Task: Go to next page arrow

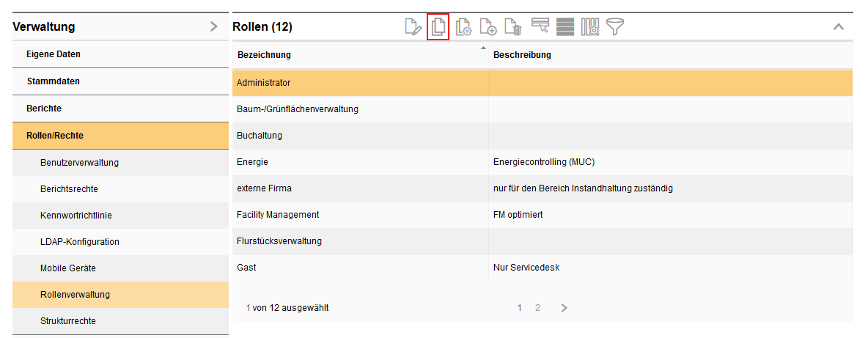Action: (564, 308)
